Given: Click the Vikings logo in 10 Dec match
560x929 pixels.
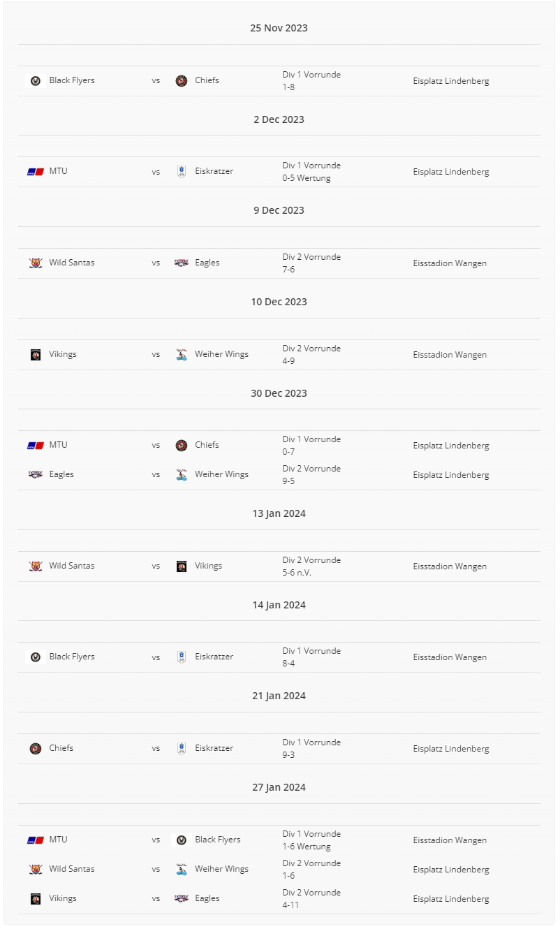Looking at the screenshot, I should pyautogui.click(x=36, y=355).
